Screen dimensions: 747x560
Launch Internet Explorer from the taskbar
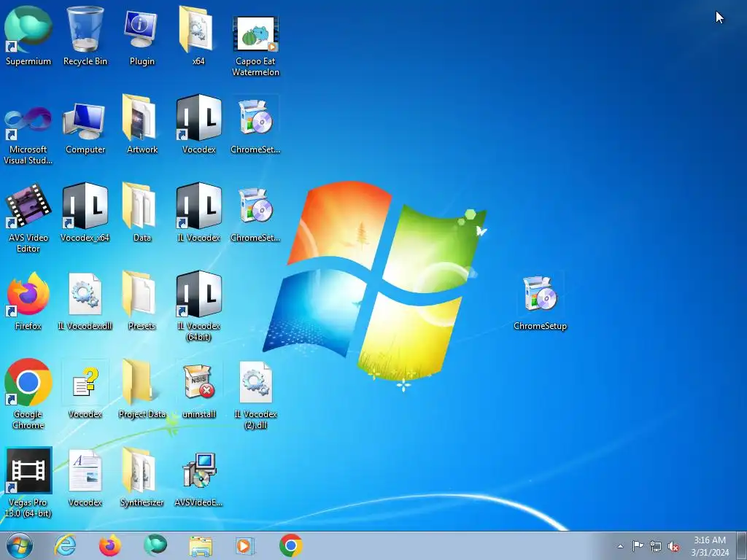click(65, 545)
